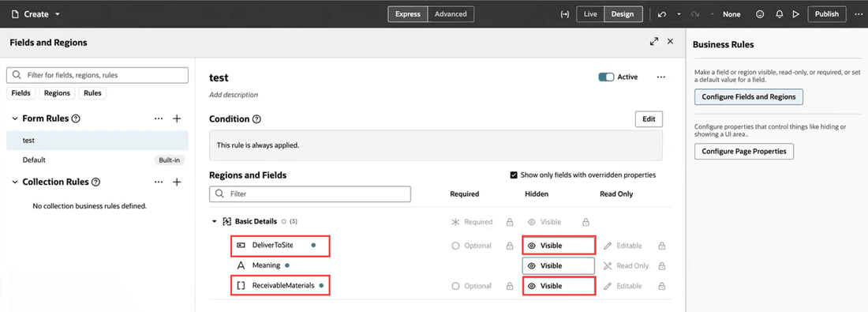Add a new form rule
Viewport: 868px width, 312px height.
pyautogui.click(x=177, y=118)
